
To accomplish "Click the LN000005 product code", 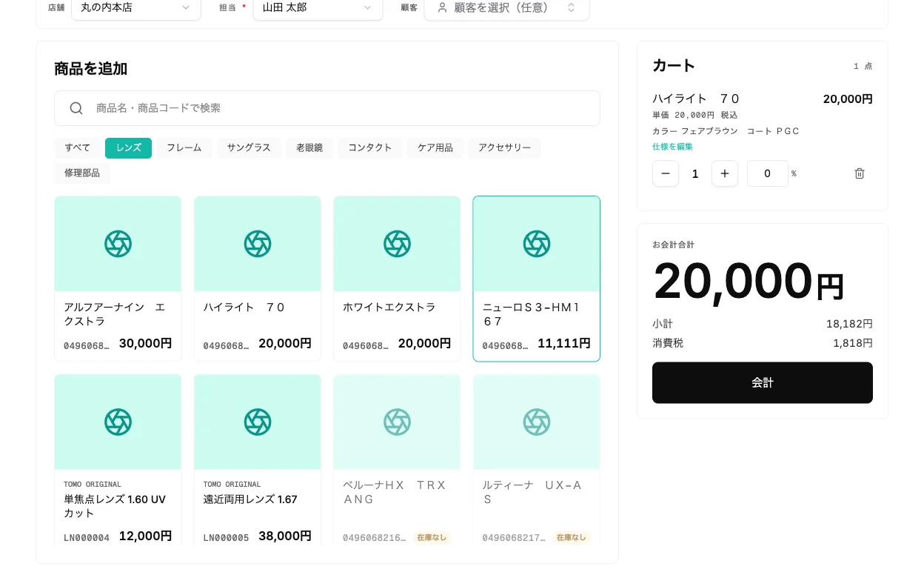I will [226, 538].
